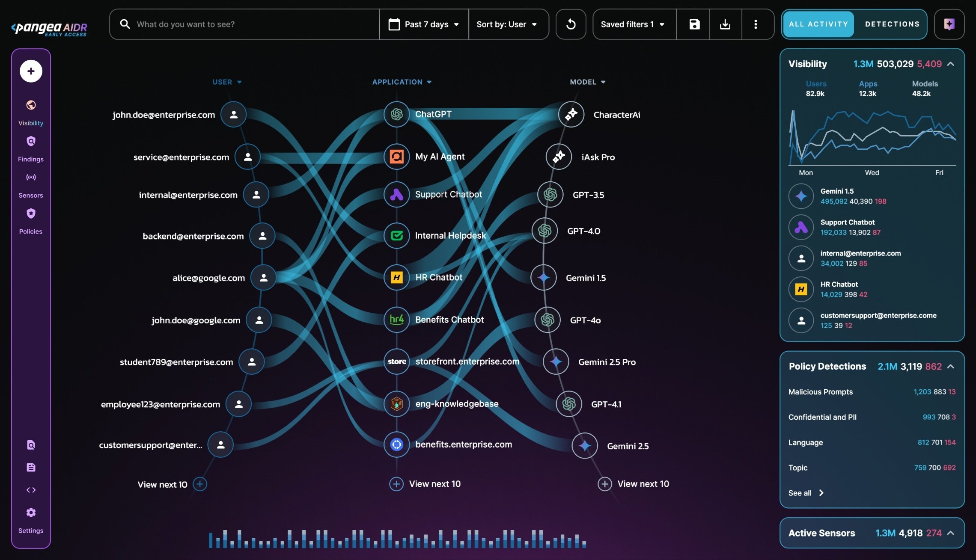
Task: Click View next 10 under models
Action: pos(633,484)
